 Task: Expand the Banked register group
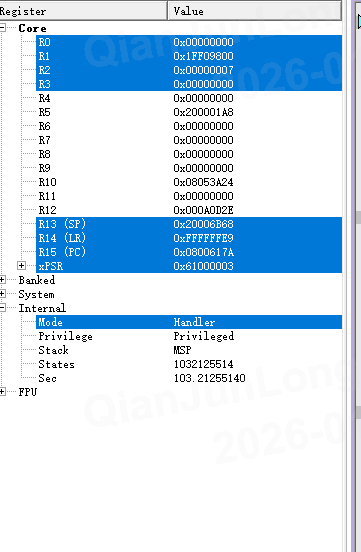click(x=2, y=280)
